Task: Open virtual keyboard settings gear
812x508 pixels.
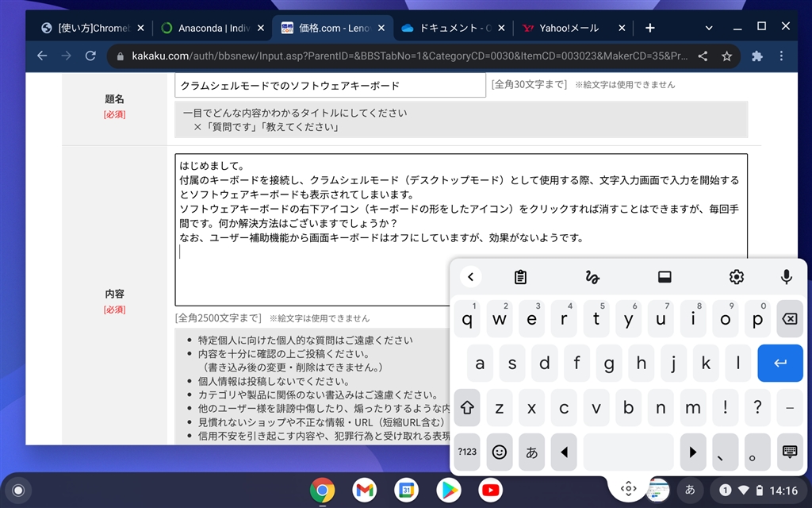Action: coord(737,277)
